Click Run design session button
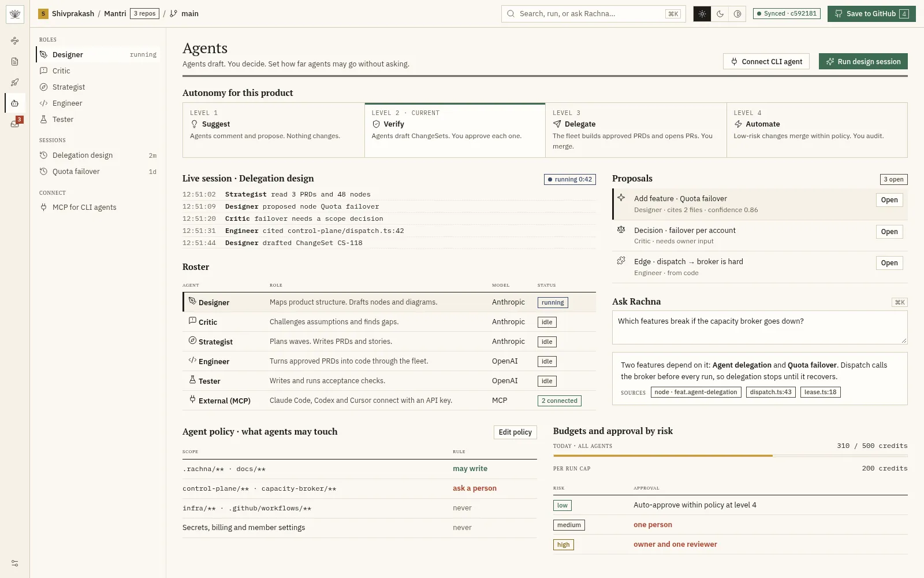The image size is (924, 578). (863, 61)
